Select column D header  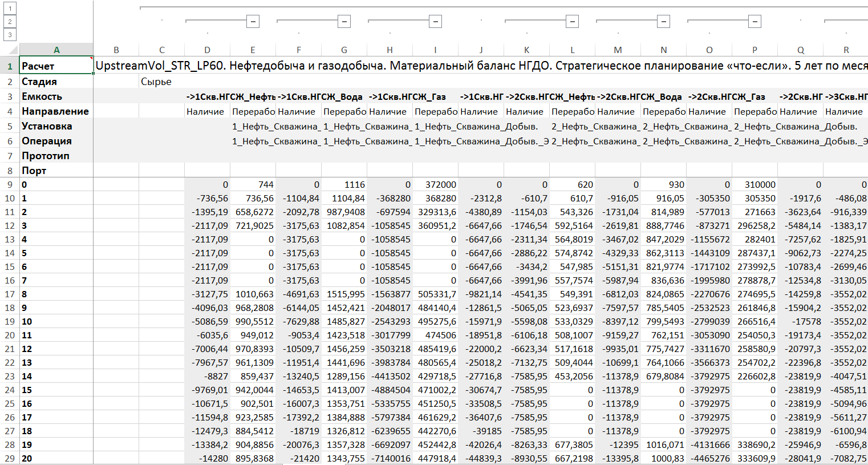click(207, 50)
